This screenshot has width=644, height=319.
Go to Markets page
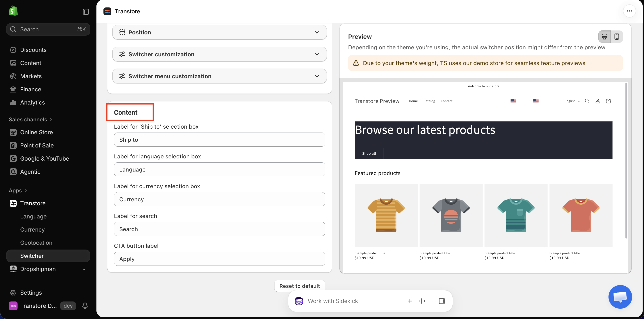(48, 76)
